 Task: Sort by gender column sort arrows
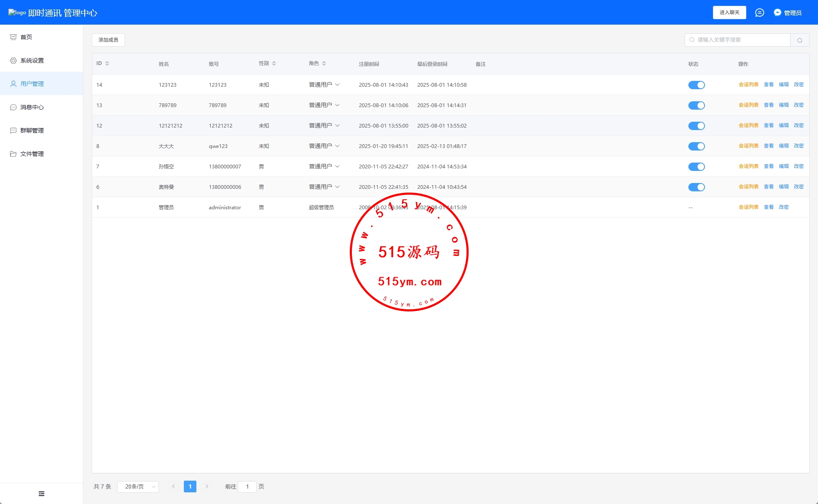coord(274,63)
